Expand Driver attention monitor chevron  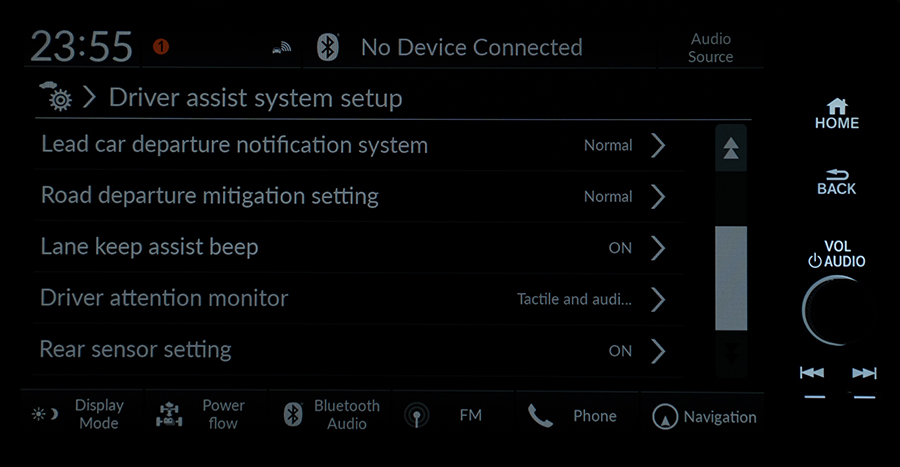(658, 299)
